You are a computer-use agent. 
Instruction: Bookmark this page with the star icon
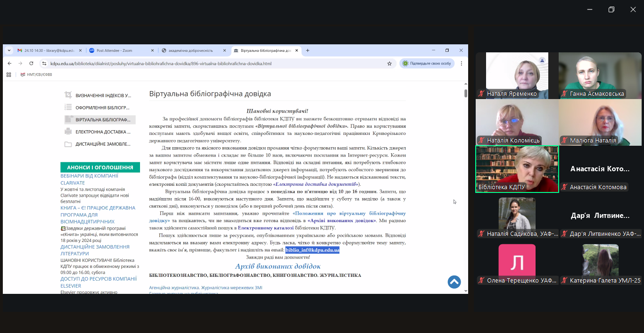click(x=389, y=63)
